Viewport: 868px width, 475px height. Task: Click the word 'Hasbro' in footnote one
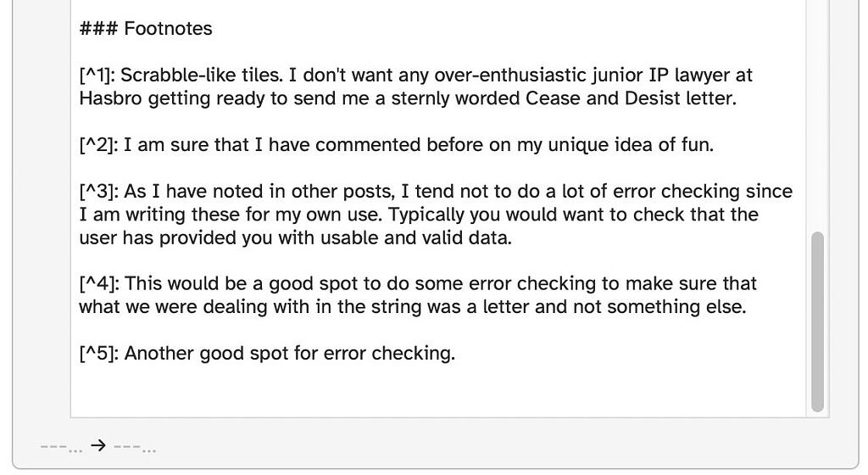tap(111, 98)
